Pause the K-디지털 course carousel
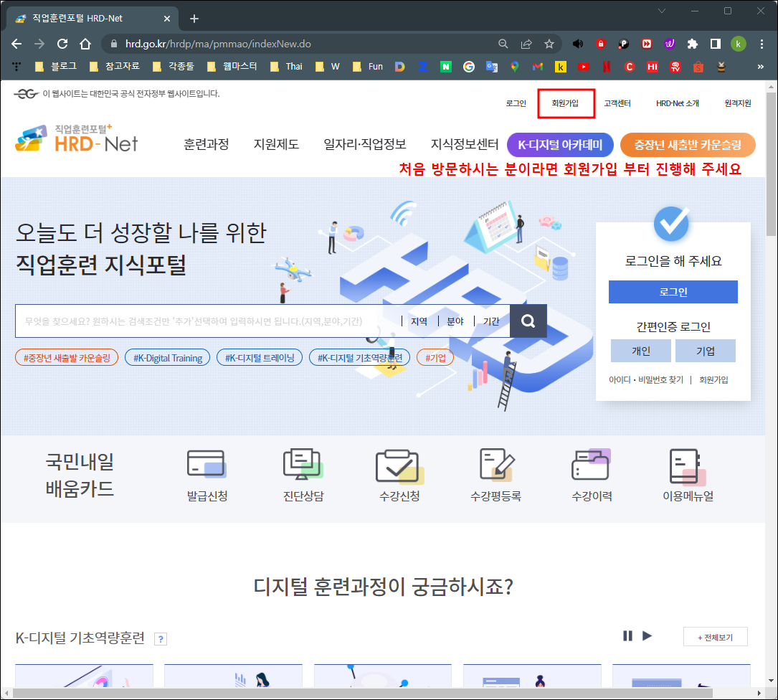 pos(627,635)
